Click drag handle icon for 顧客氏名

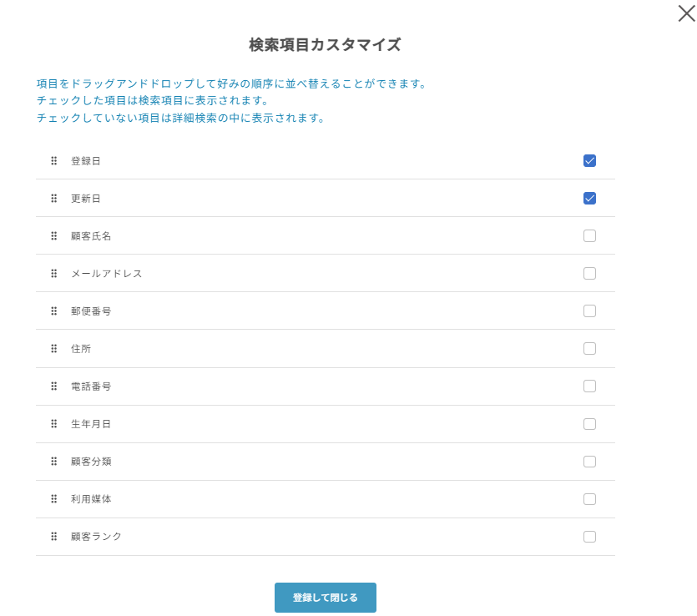[54, 235]
